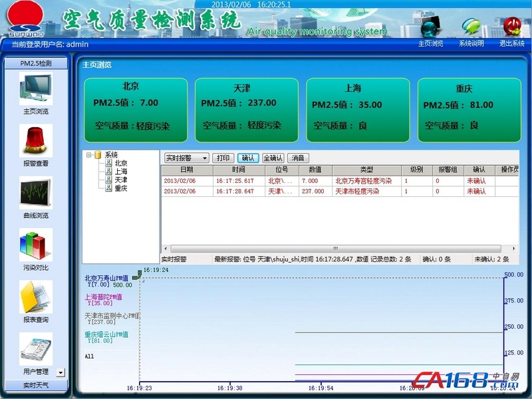Click the 重庆 PM2.5 card
The width and height of the screenshot is (532, 399).
(469, 110)
